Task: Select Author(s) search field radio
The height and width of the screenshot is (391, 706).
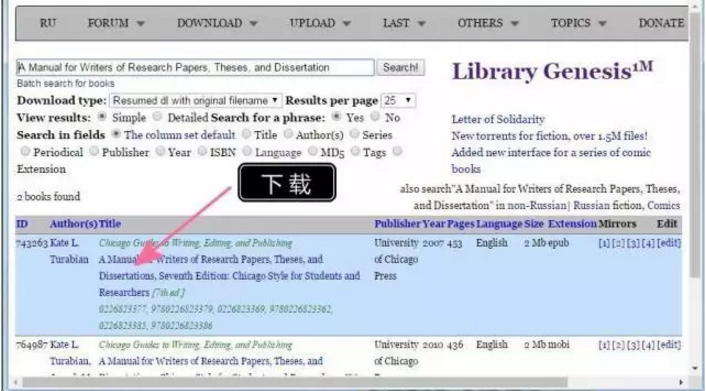Action: pos(288,134)
